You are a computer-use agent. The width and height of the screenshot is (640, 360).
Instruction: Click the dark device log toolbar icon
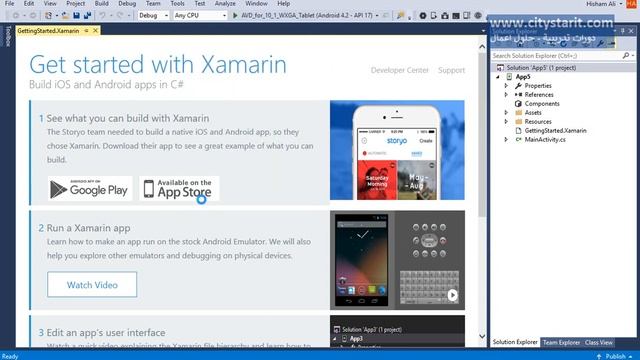tap(456, 16)
